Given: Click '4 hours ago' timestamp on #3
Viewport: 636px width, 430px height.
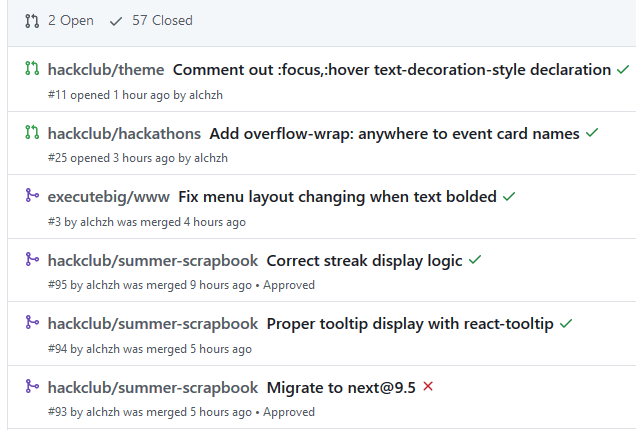Looking at the screenshot, I should tap(215, 222).
